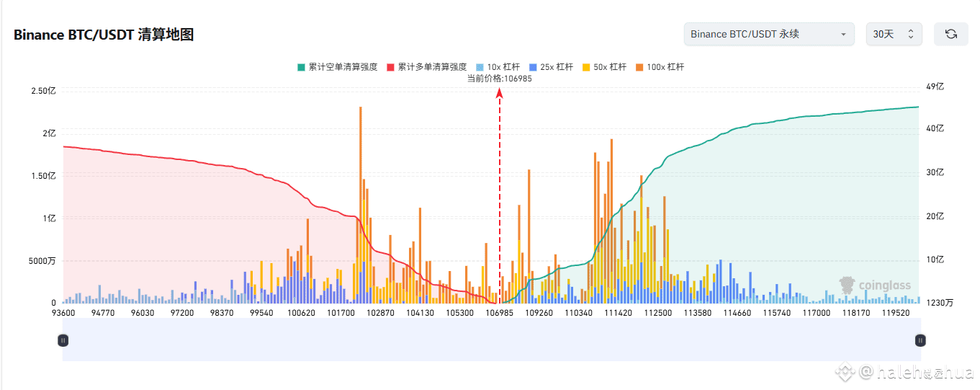Click the green 累计空单清算强度 legend swatch

click(301, 67)
